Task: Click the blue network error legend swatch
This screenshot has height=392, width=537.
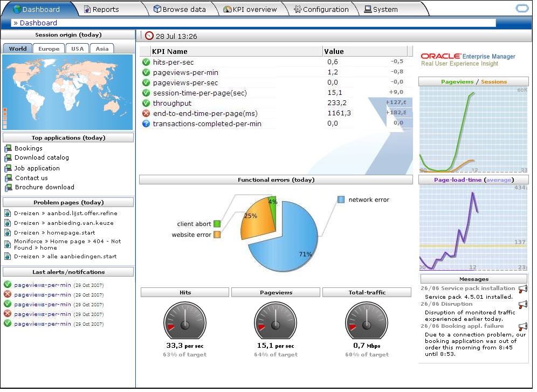Action: tap(341, 200)
